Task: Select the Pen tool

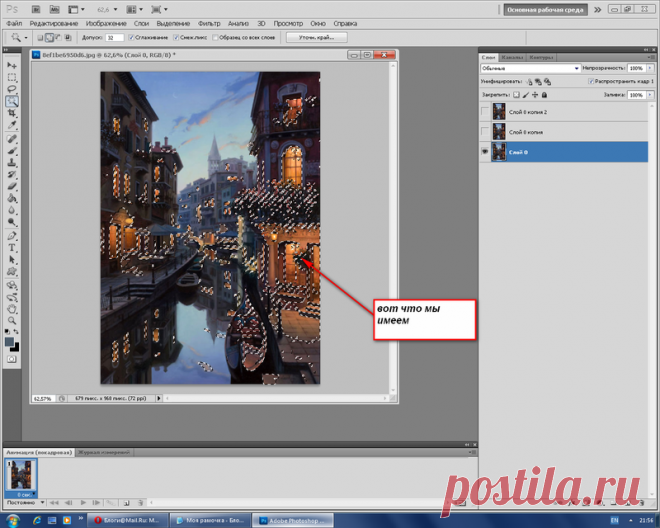Action: click(12, 236)
